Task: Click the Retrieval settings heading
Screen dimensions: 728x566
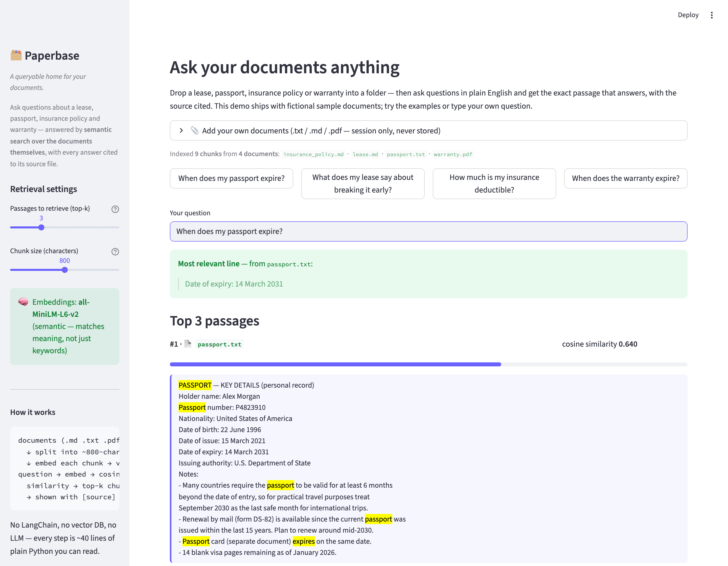Action: tap(44, 189)
